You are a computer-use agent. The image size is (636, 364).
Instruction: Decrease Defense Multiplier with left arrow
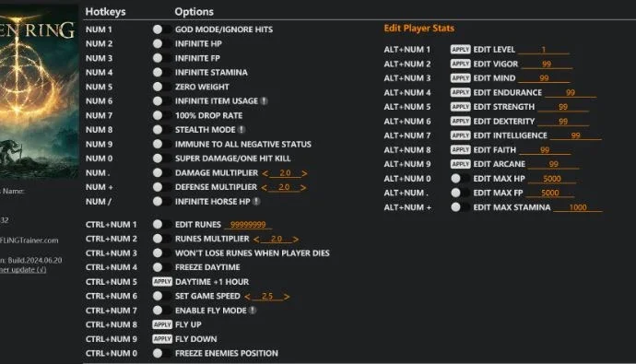264,187
